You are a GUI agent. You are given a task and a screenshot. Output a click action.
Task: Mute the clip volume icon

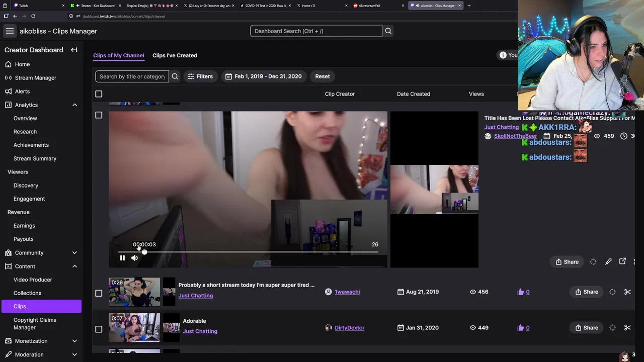[x=134, y=258]
